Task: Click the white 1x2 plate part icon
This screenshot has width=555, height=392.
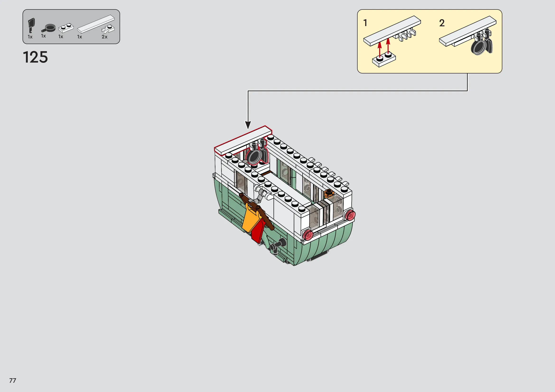Action: point(66,28)
